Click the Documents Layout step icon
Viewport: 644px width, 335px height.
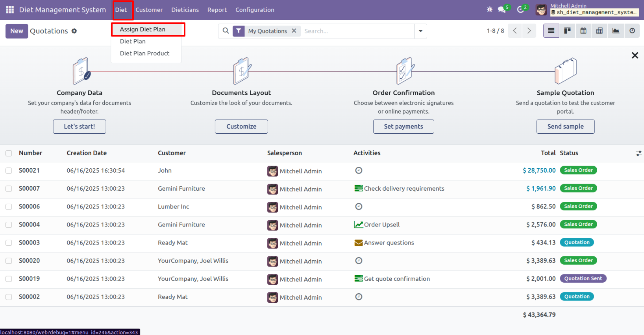[242, 71]
